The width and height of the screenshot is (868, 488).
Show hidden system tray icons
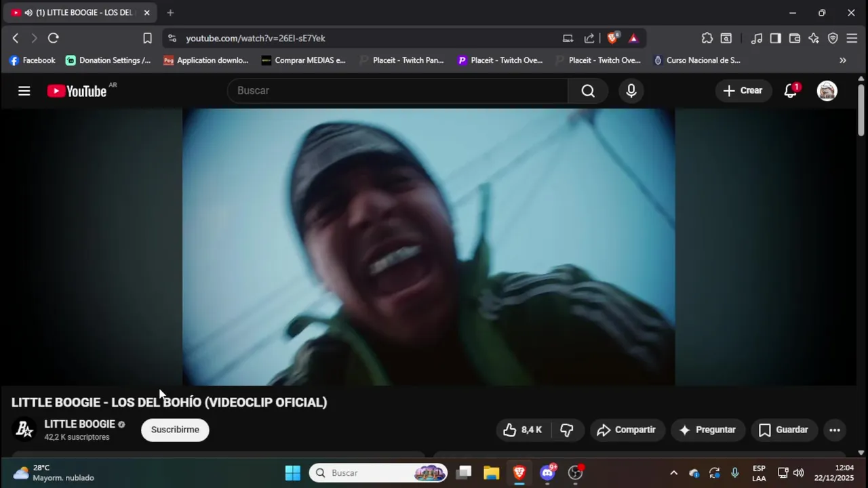click(673, 473)
